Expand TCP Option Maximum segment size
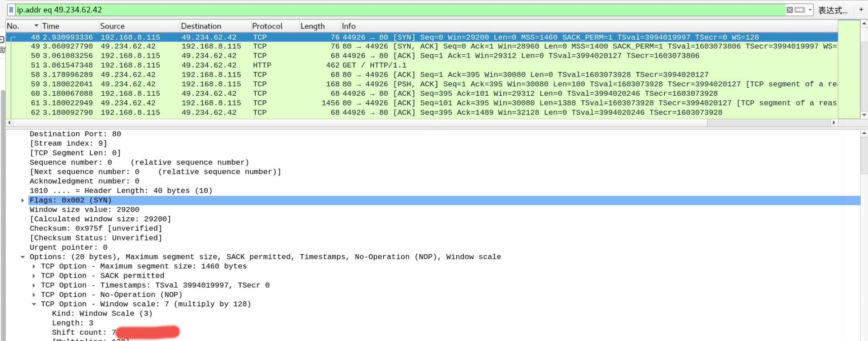 tap(34, 266)
